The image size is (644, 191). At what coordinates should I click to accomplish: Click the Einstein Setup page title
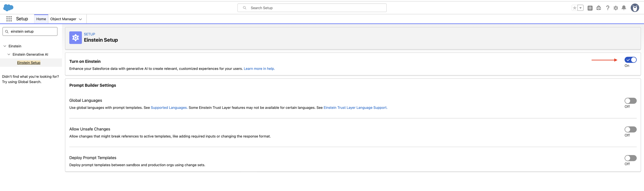[101, 40]
